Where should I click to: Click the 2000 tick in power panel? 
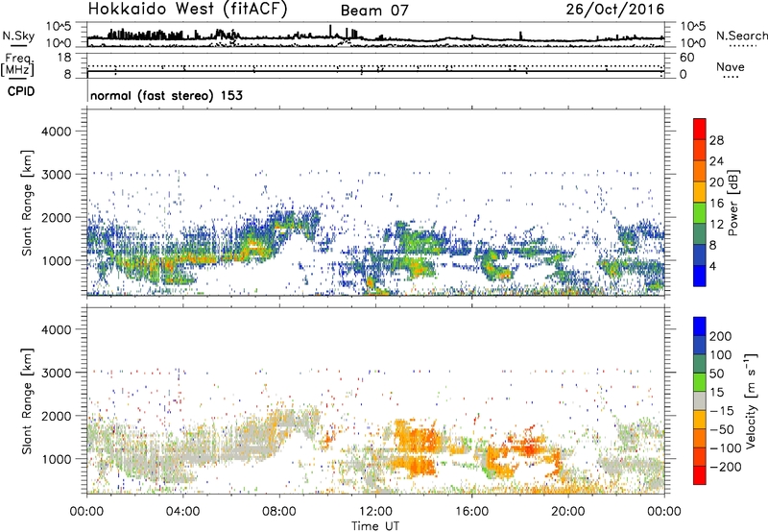[57, 217]
